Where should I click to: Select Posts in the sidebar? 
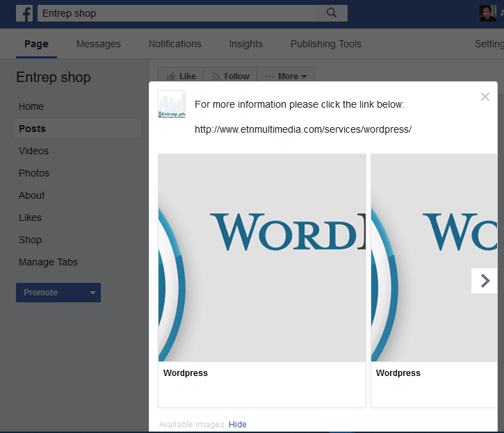click(77, 129)
